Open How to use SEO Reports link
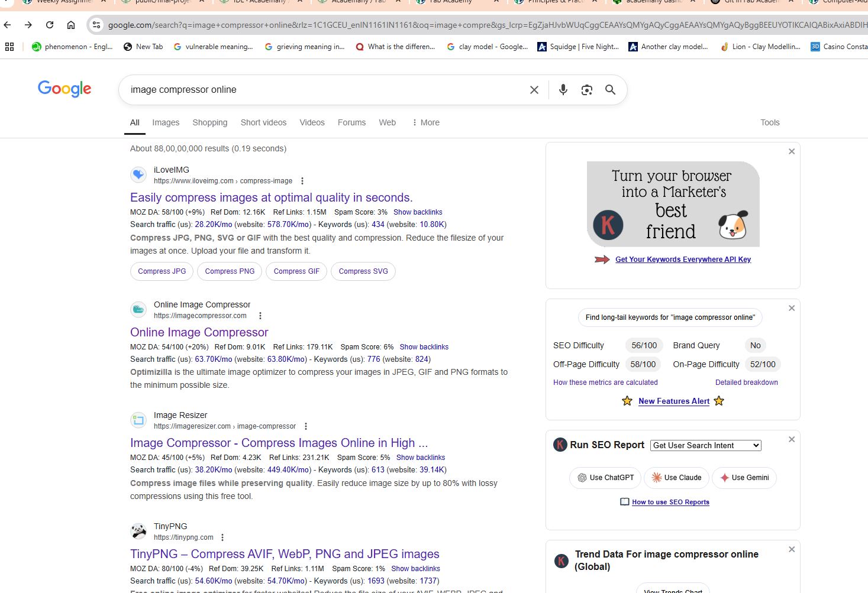The height and width of the screenshot is (593, 868). pyautogui.click(x=670, y=502)
